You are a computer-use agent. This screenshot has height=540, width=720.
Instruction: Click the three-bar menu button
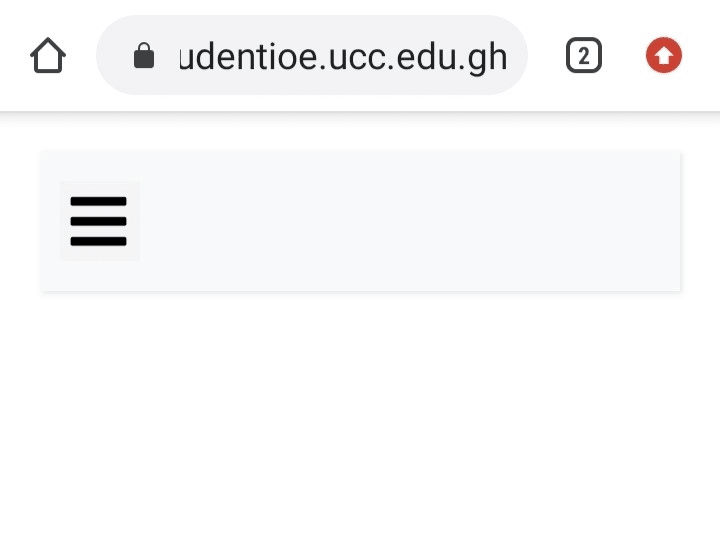[99, 221]
